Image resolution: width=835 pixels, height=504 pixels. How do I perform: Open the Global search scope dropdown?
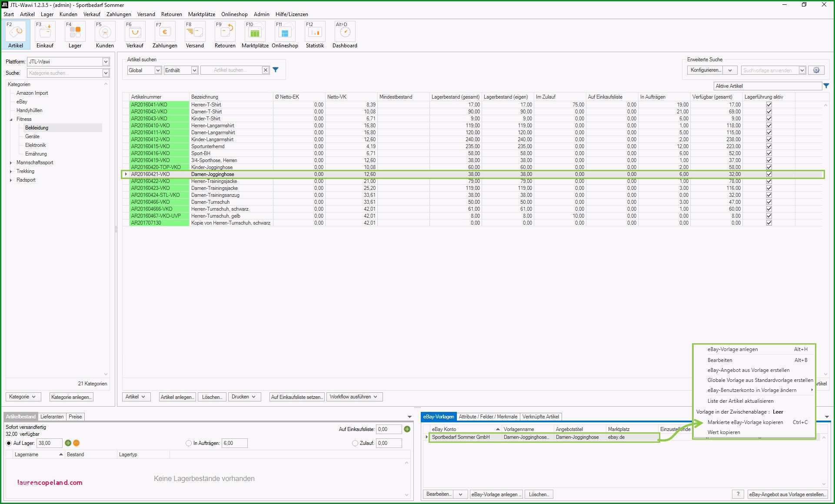point(158,70)
